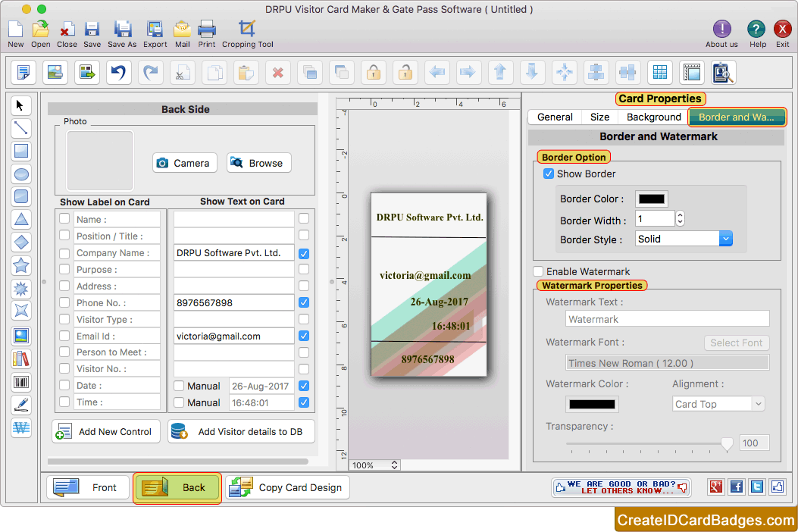This screenshot has height=532, width=798.
Task: Switch to the General tab
Action: coord(555,117)
